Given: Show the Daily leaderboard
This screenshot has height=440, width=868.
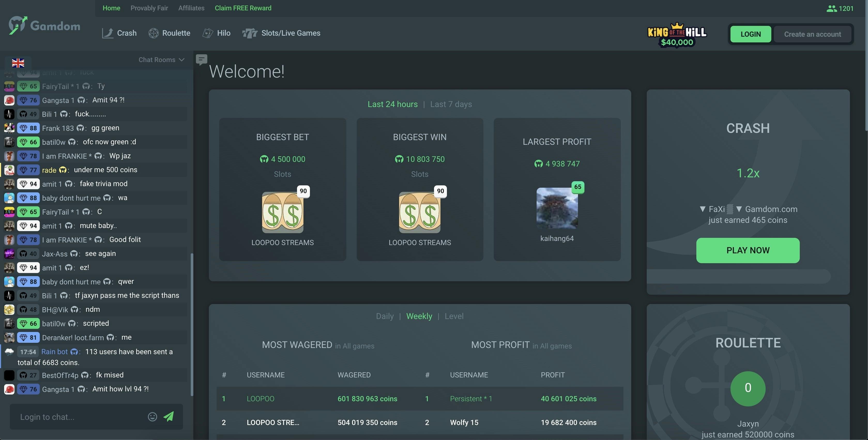Looking at the screenshot, I should (x=385, y=316).
